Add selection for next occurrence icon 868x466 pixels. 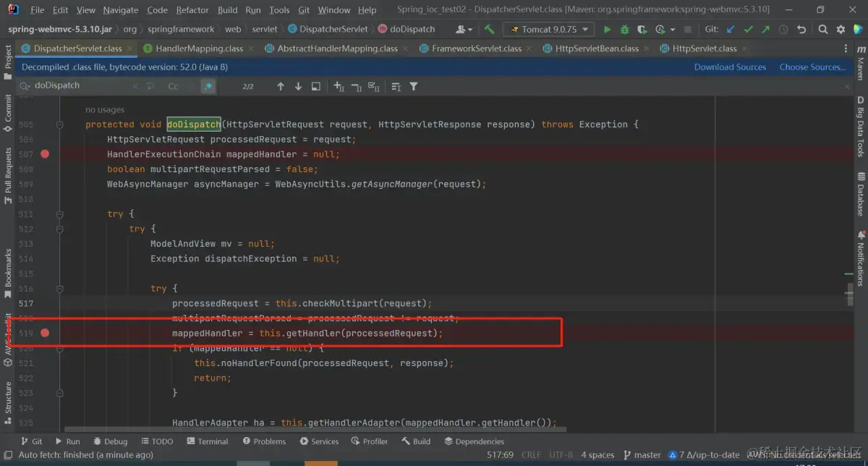click(x=339, y=86)
